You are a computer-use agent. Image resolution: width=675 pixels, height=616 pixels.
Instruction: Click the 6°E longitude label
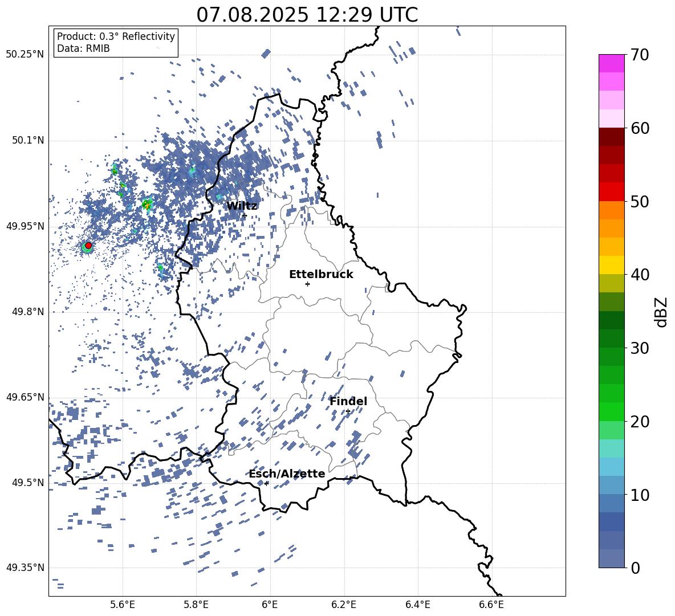point(270,605)
